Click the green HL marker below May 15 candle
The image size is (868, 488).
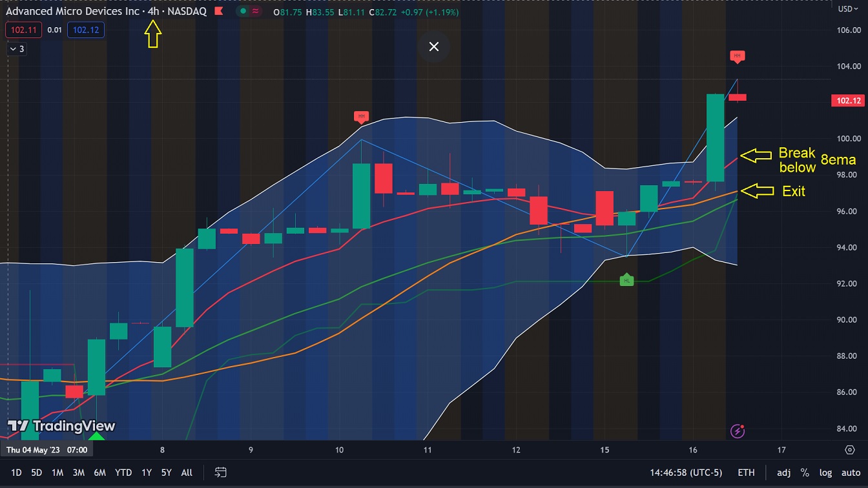627,280
